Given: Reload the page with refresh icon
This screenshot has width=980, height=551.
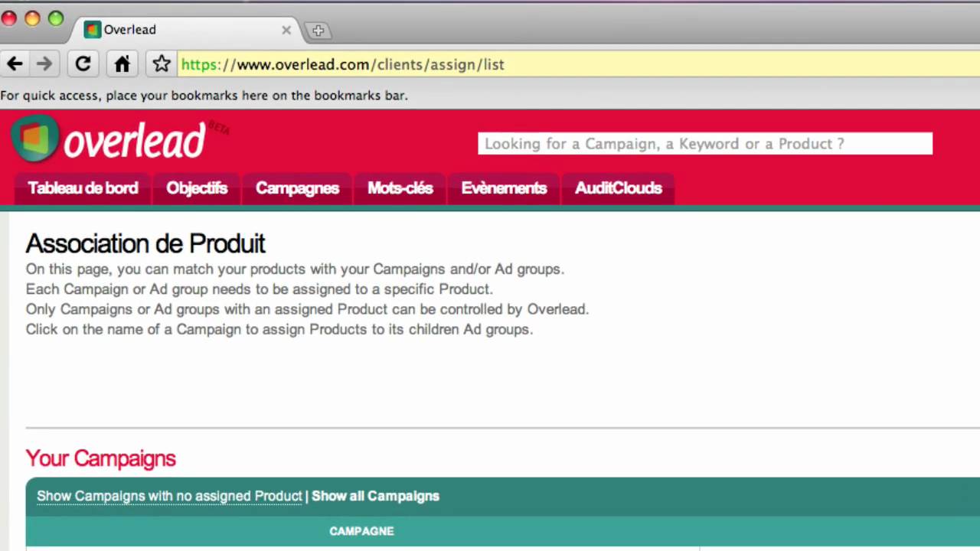Looking at the screenshot, I should pos(83,64).
